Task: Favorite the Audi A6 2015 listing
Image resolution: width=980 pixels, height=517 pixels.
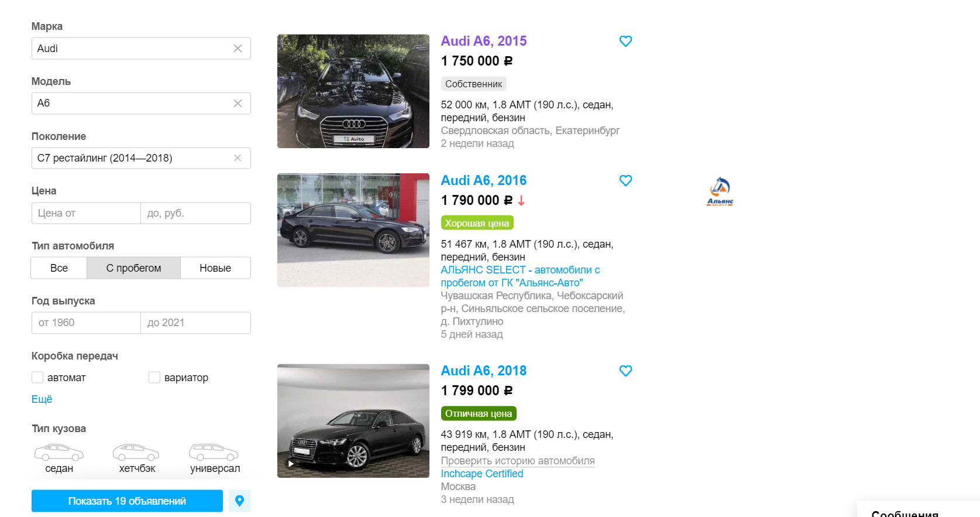Action: pyautogui.click(x=625, y=42)
